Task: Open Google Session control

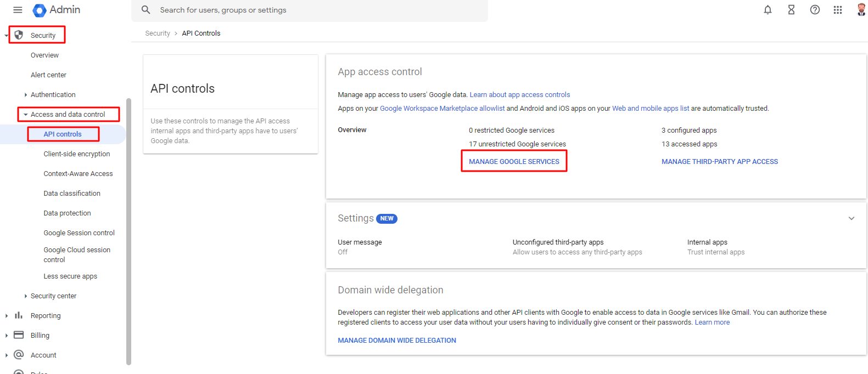Action: (x=79, y=233)
